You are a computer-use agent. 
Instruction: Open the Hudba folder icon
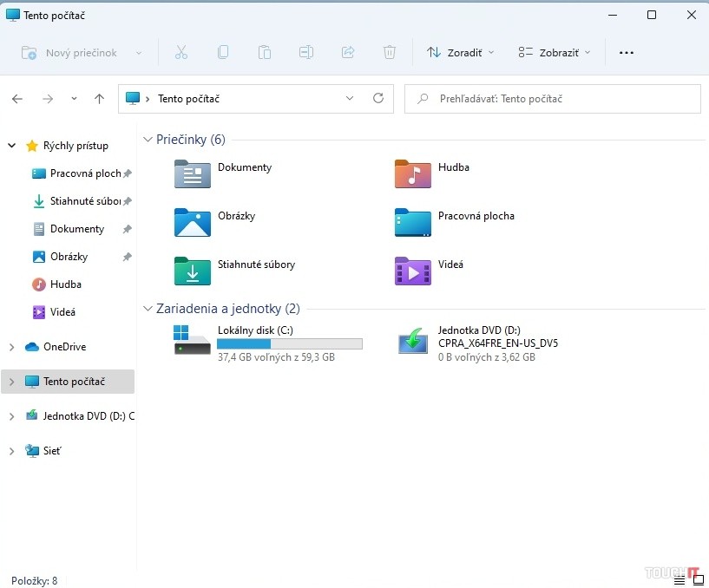coord(413,174)
